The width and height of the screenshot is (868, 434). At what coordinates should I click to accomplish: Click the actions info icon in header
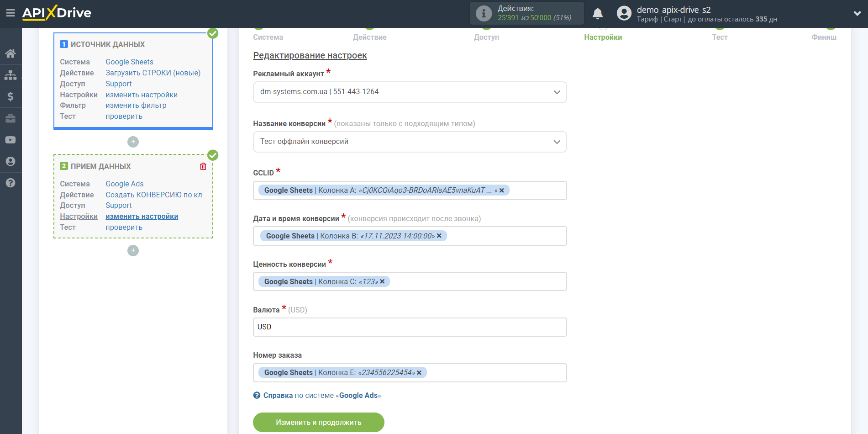pyautogui.click(x=484, y=13)
